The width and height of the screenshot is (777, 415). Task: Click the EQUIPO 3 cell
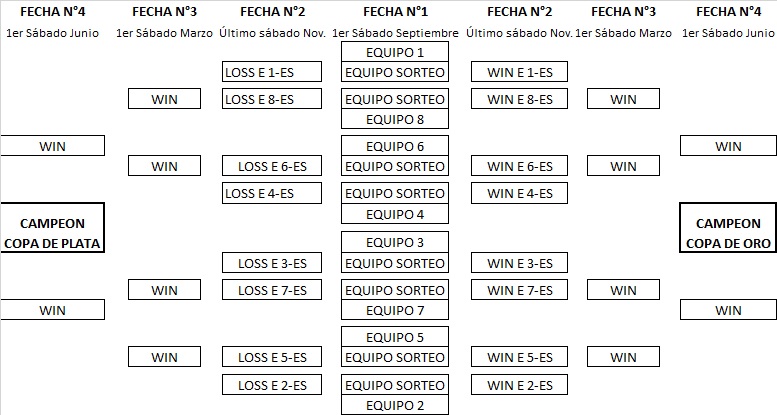pos(395,242)
